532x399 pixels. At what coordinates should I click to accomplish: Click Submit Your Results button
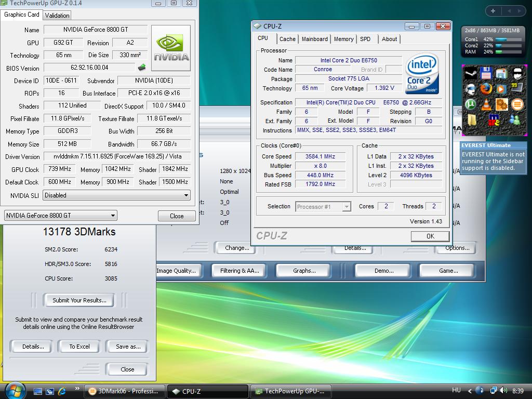[x=79, y=300]
